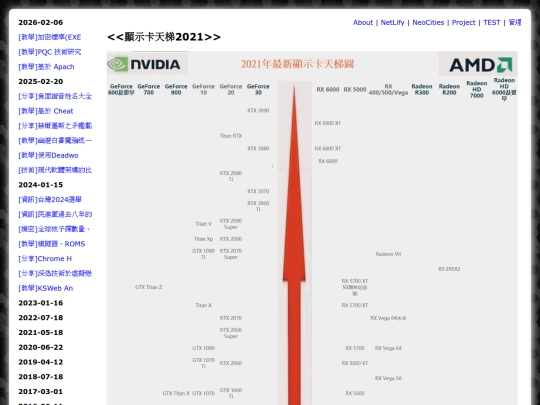The width and height of the screenshot is (540, 405).
Task: Click the RX 5000 column header
Action: pos(355,90)
